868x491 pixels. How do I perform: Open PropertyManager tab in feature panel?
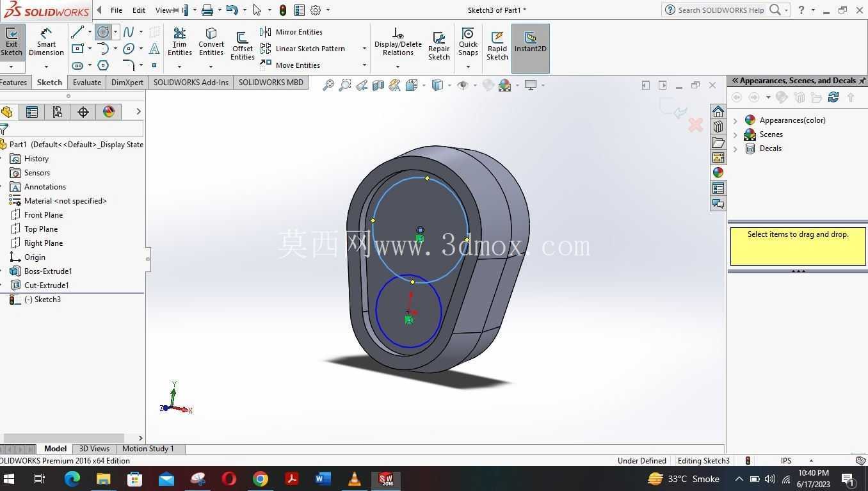(32, 112)
